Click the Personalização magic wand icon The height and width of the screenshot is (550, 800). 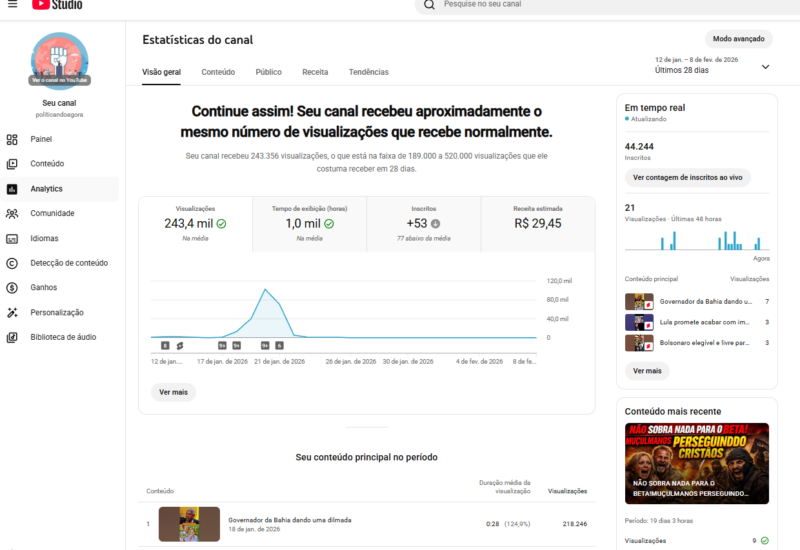[x=12, y=313]
